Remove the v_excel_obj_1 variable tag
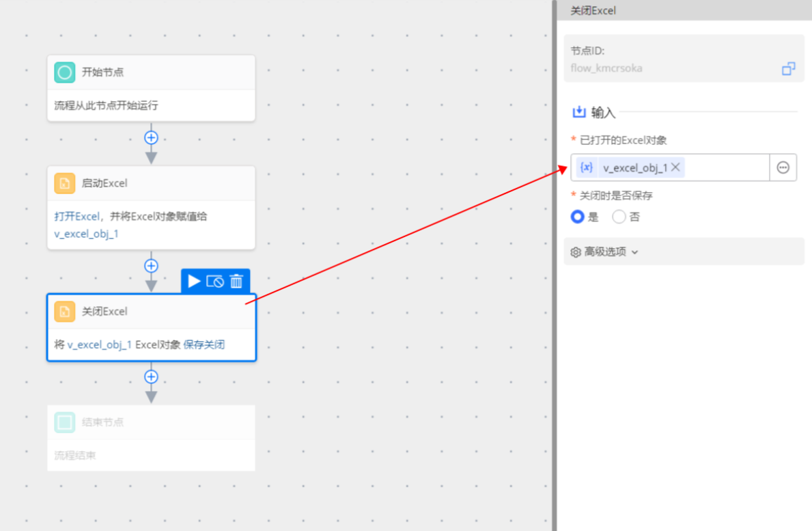The image size is (812, 531). click(x=675, y=167)
